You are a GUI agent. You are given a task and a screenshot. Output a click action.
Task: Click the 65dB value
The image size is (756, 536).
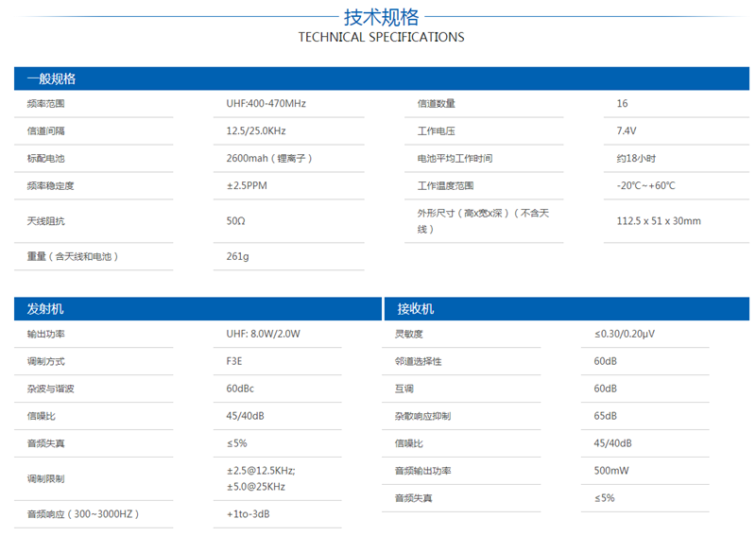click(605, 416)
